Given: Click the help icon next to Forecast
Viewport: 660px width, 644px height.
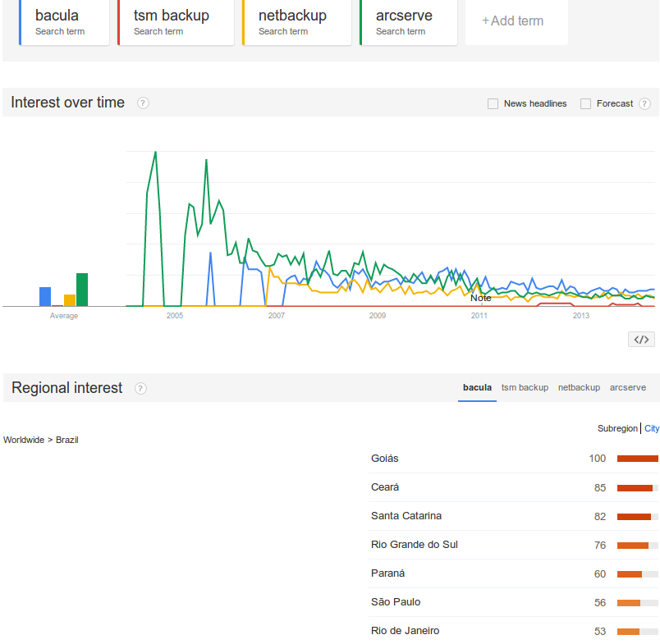Looking at the screenshot, I should point(644,103).
